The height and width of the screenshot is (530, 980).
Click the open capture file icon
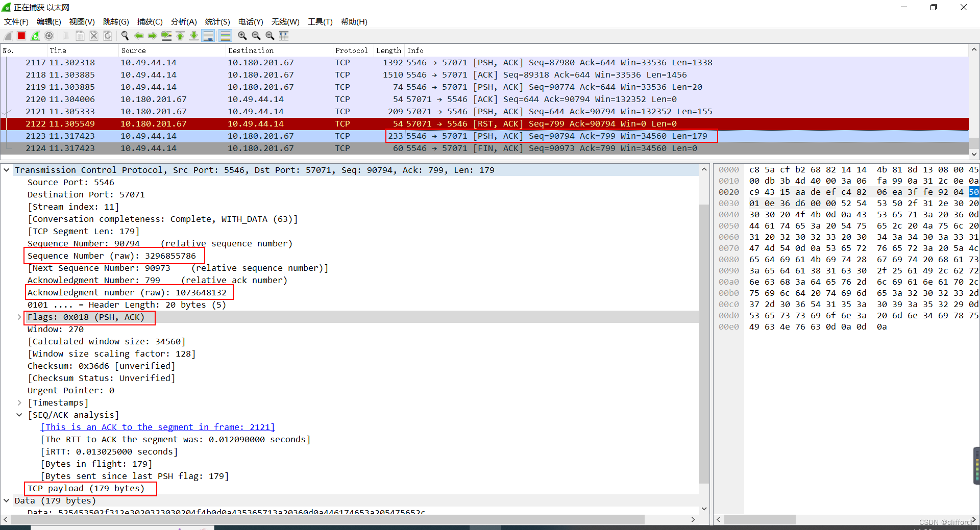tap(66, 36)
